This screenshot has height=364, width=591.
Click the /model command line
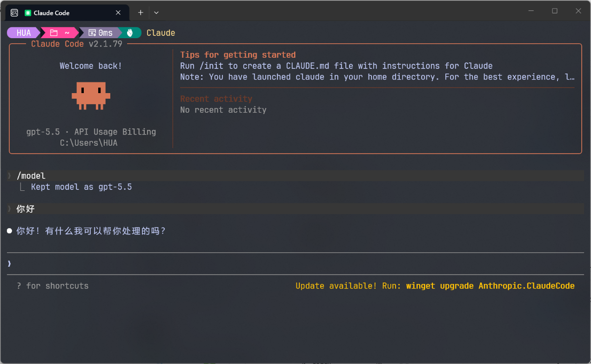295,175
